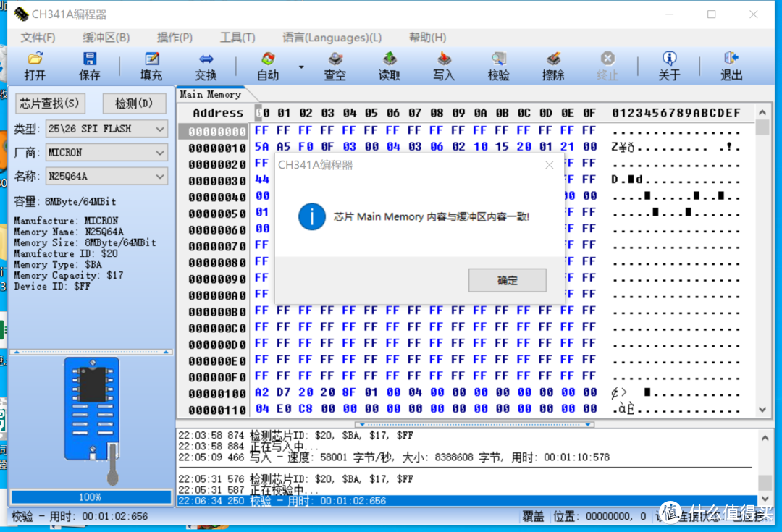Click the 保存 (Save) toolbar icon
Image resolution: width=782 pixels, height=532 pixels.
coord(89,65)
